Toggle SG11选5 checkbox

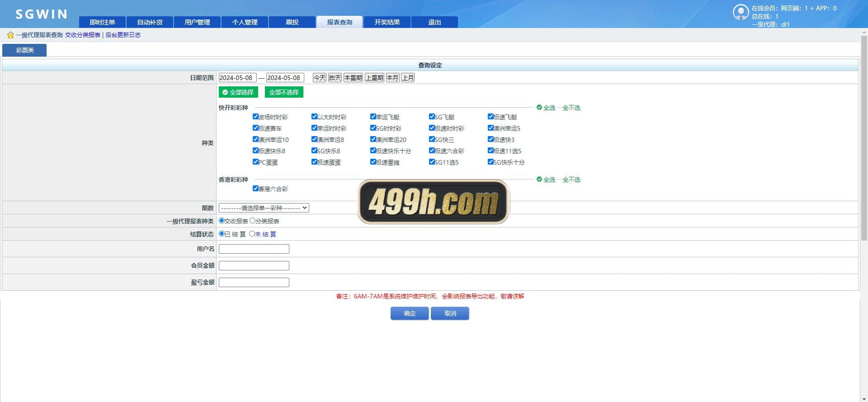(x=432, y=162)
